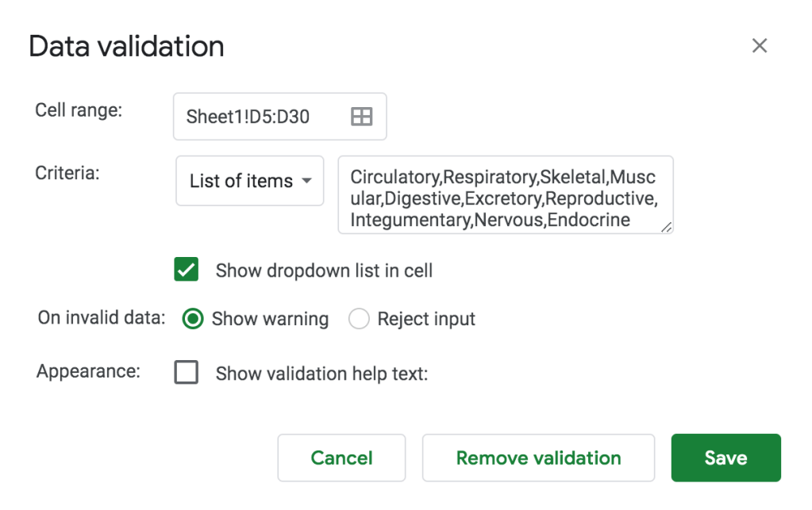Change the criteria type from List of items

tap(249, 181)
